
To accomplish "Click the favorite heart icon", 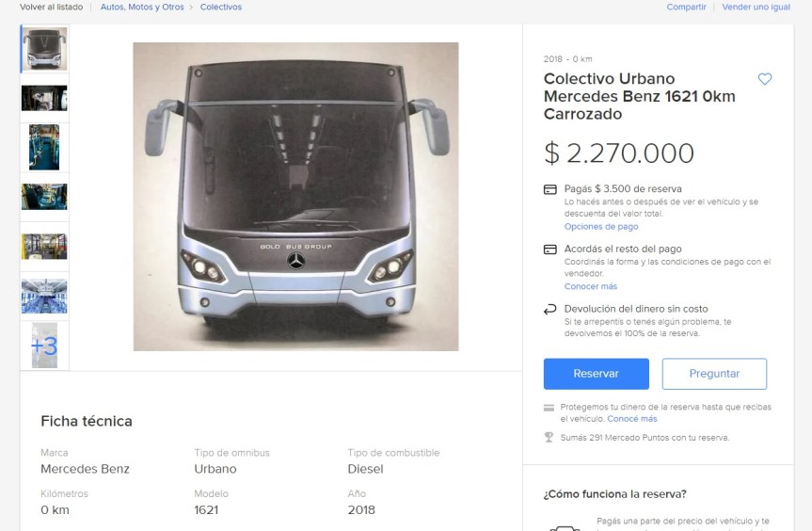I will pyautogui.click(x=765, y=79).
